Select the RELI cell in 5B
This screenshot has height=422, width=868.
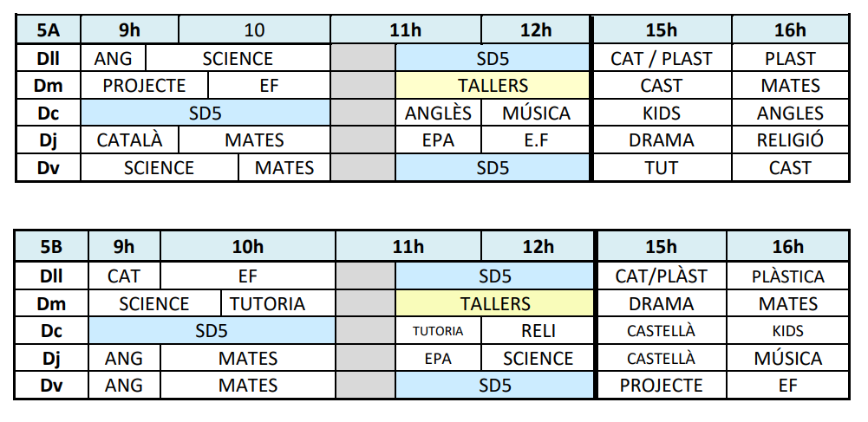tap(538, 330)
